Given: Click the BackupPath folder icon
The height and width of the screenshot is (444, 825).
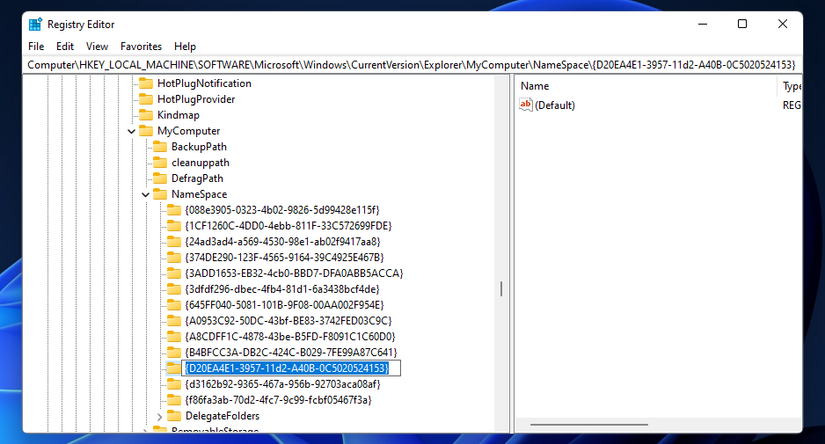Looking at the screenshot, I should (x=160, y=146).
